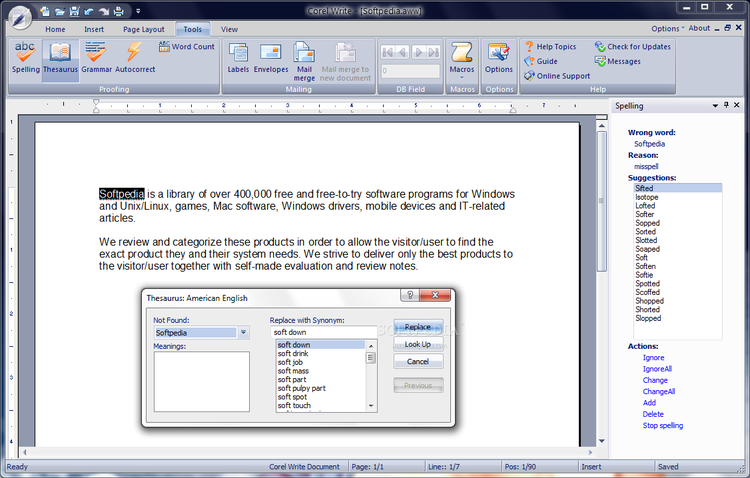
Task: Open Online Support
Action: 557,76
